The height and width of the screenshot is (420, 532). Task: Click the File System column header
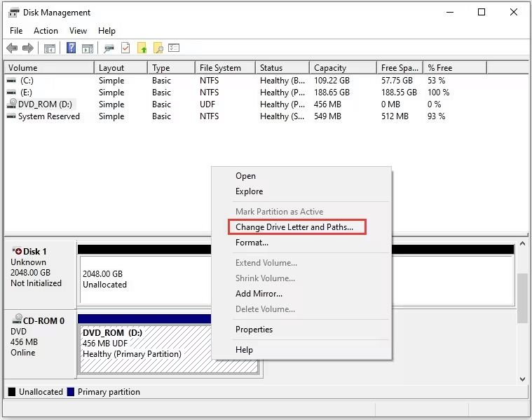pyautogui.click(x=220, y=68)
